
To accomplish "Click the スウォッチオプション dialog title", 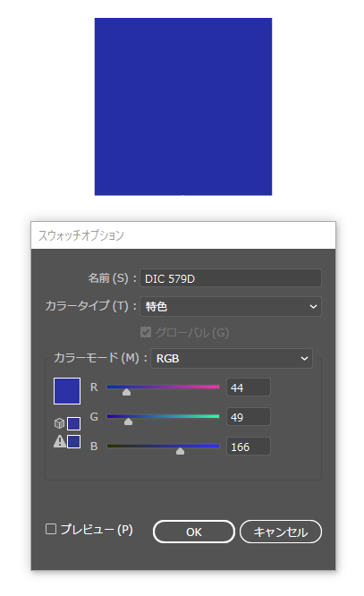I will click(x=81, y=235).
